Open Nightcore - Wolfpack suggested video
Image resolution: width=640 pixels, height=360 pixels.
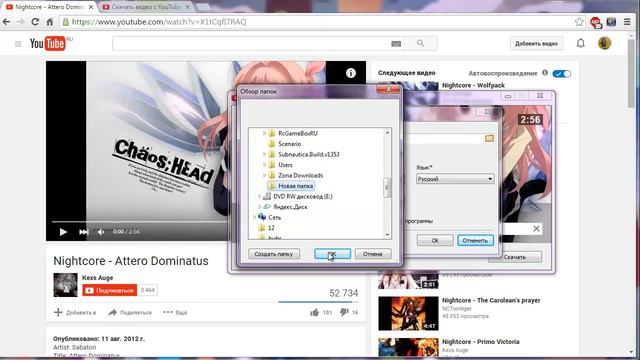473,85
